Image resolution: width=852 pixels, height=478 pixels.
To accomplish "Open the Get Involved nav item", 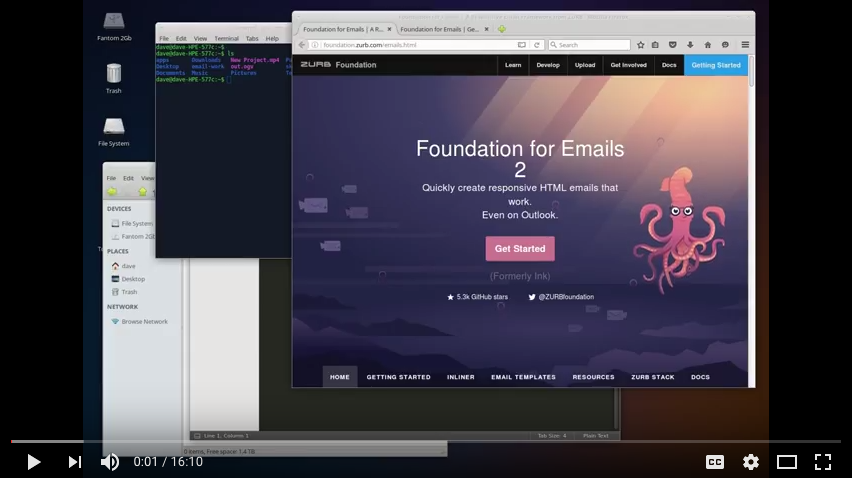I will coord(629,65).
